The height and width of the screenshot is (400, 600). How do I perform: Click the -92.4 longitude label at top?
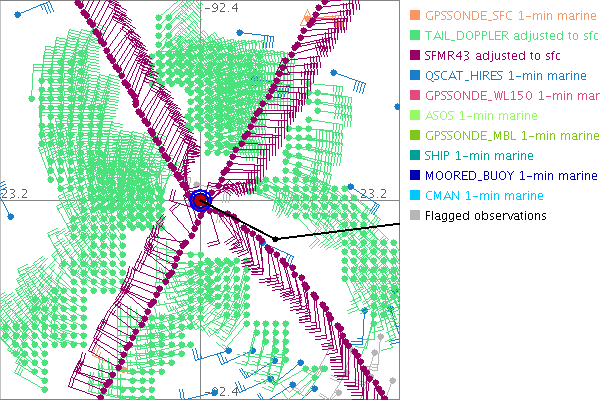click(x=220, y=9)
